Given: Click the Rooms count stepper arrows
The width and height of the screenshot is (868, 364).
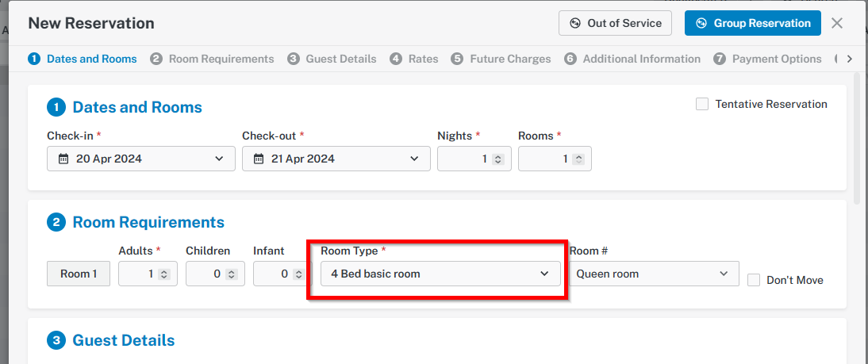Looking at the screenshot, I should point(578,159).
